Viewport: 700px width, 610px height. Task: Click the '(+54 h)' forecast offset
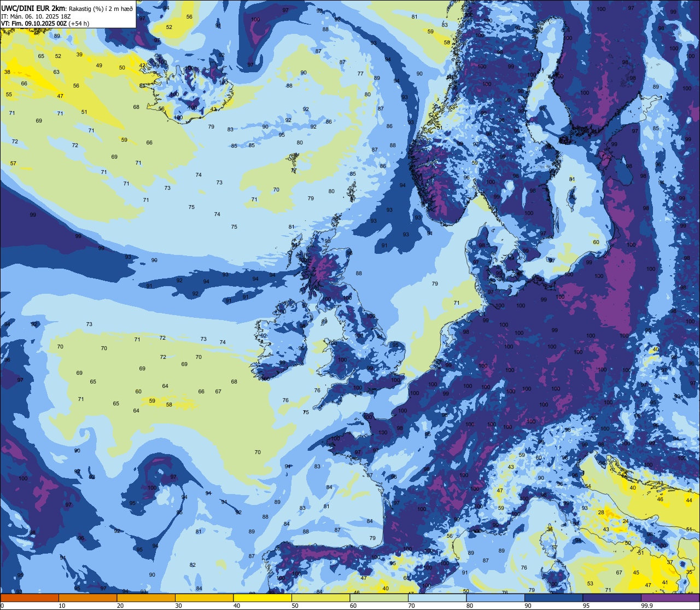(x=80, y=24)
